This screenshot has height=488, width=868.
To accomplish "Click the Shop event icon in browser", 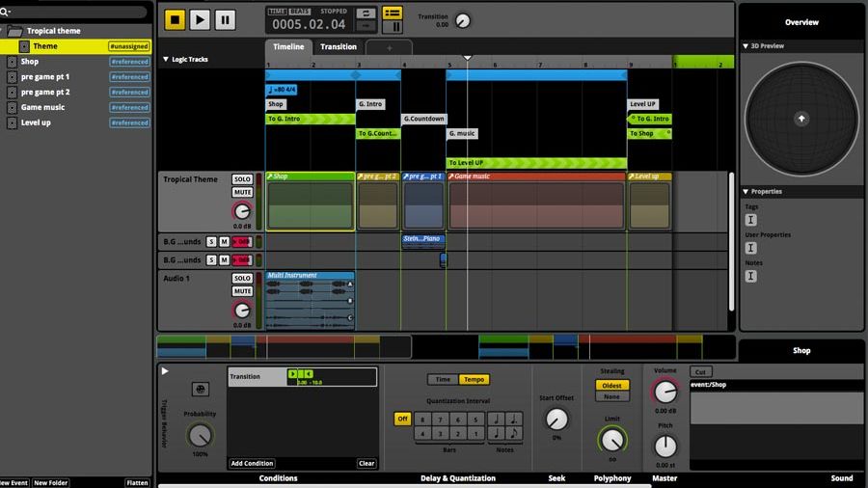I will coord(12,62).
